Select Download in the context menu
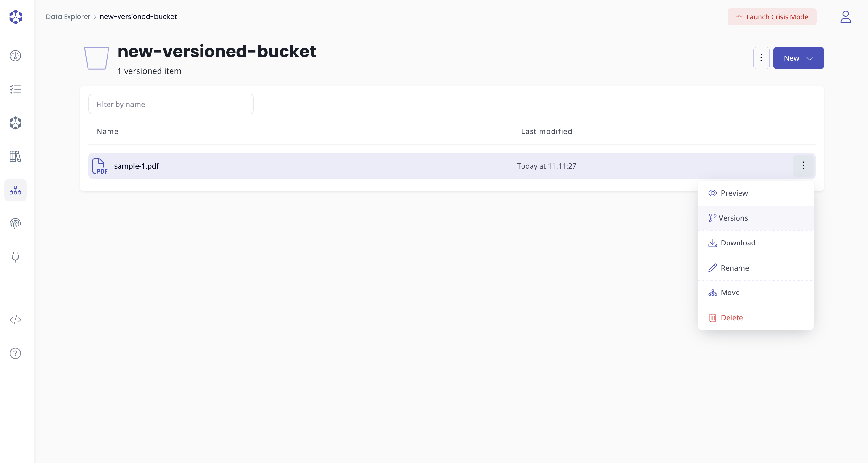This screenshot has height=463, width=868. [738, 242]
